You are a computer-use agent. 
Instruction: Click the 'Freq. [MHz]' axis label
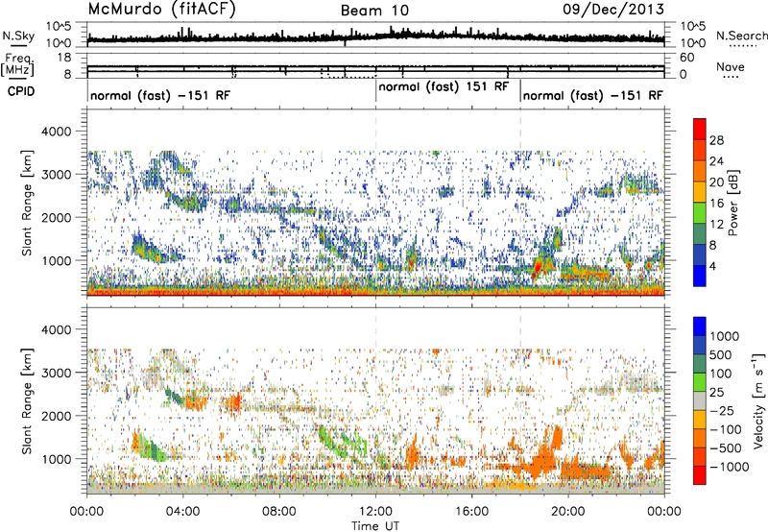18,64
